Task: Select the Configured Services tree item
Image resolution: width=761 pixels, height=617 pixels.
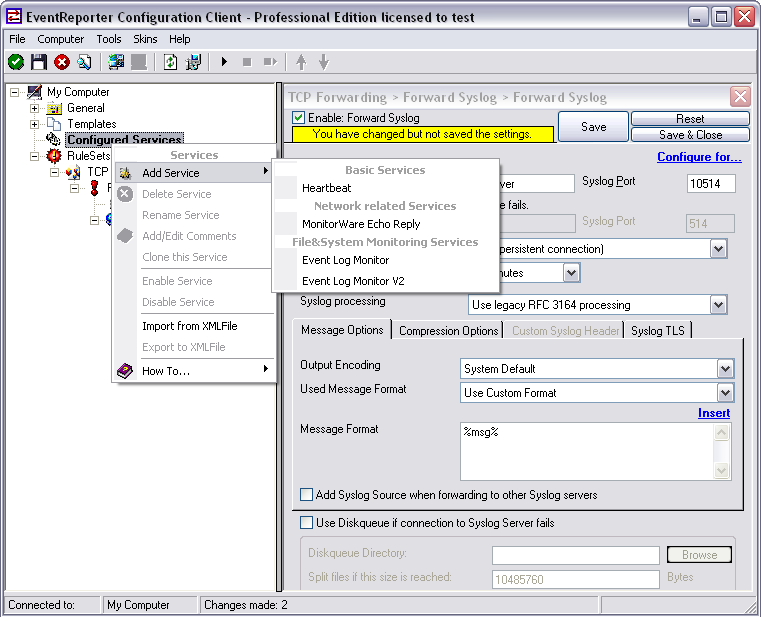Action: (124, 139)
